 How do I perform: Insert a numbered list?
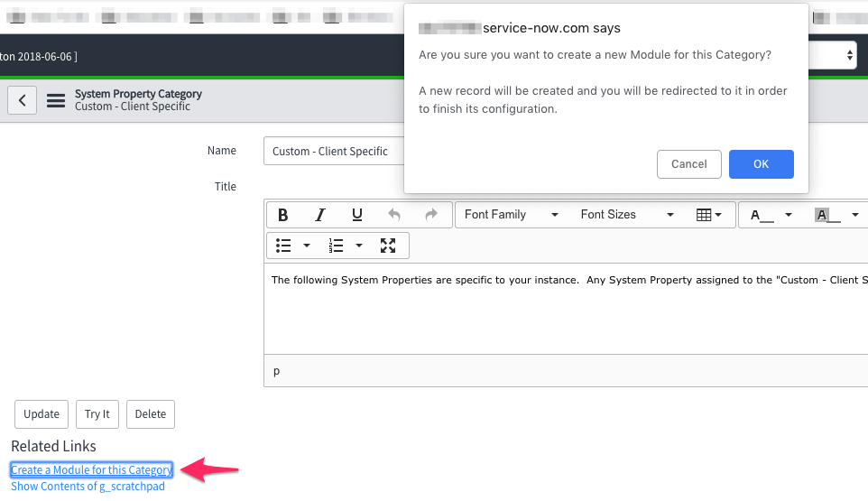[x=336, y=246]
